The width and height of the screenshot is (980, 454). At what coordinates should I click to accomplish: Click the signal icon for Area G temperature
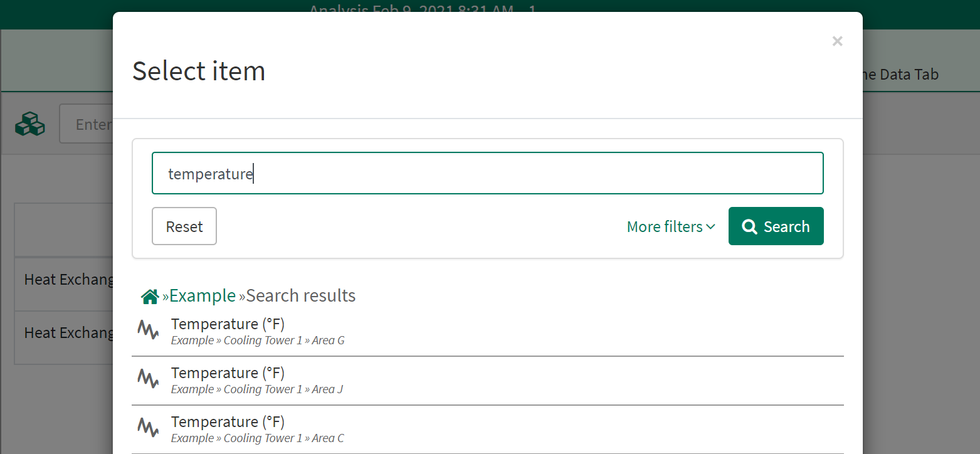click(148, 329)
